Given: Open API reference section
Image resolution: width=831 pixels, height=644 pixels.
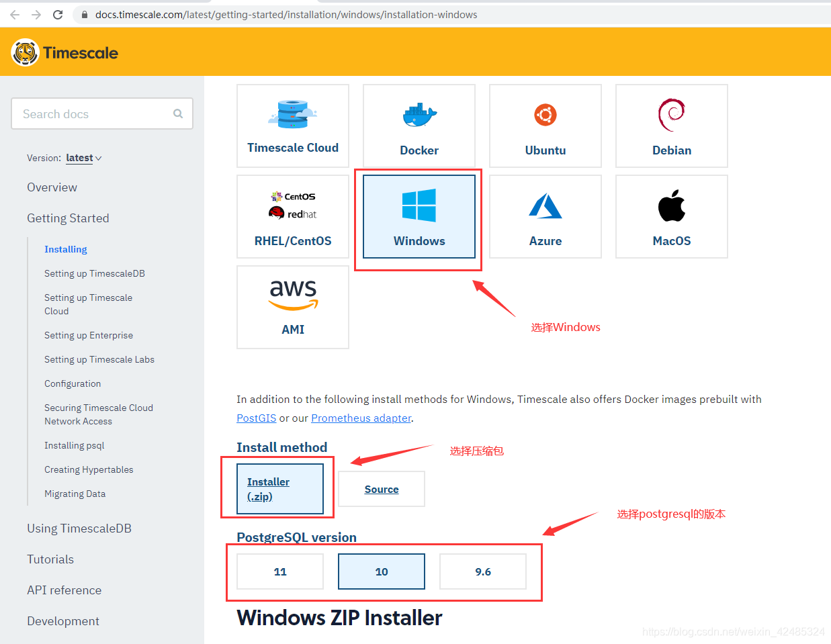Looking at the screenshot, I should click(64, 590).
